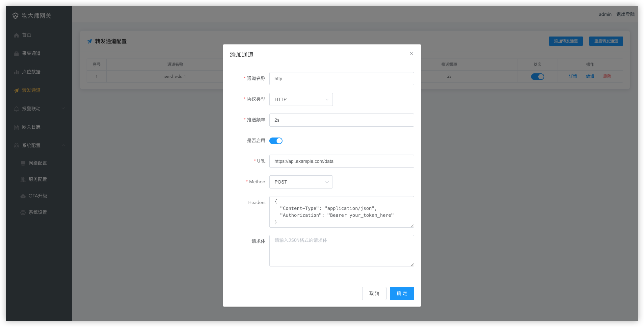Click the 网络配置 monitor icon
644x327 pixels.
(x=23, y=163)
